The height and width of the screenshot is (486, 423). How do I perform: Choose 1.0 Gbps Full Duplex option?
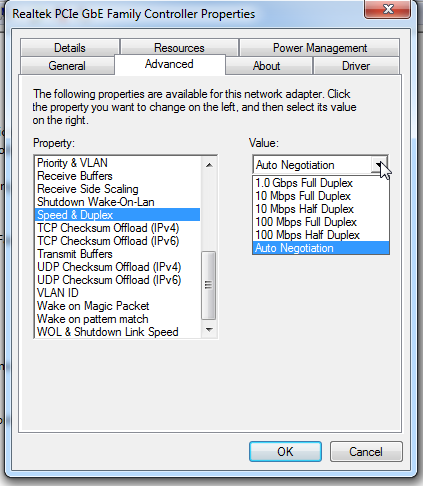click(x=321, y=183)
